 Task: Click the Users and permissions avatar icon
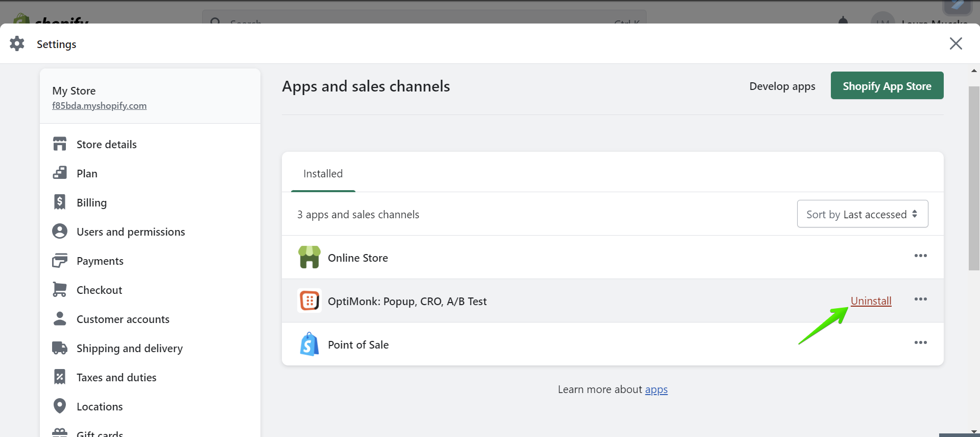(60, 231)
